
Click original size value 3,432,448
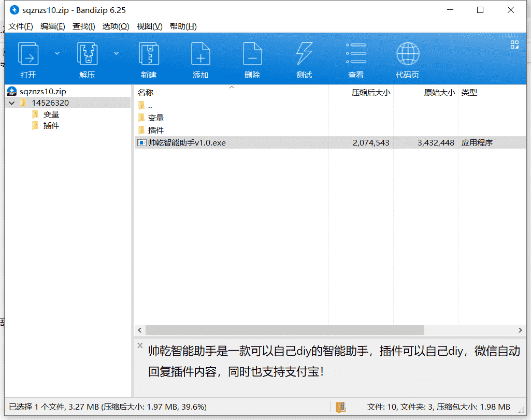click(x=436, y=143)
